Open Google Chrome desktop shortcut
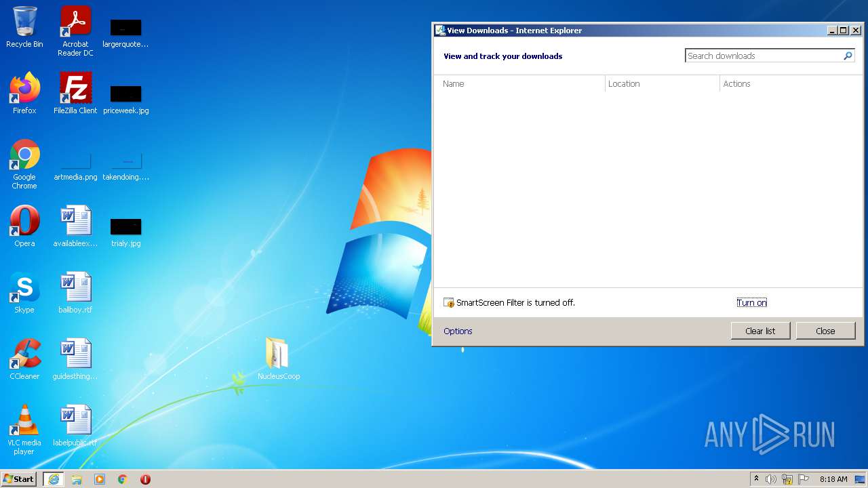868x488 pixels. click(x=24, y=164)
